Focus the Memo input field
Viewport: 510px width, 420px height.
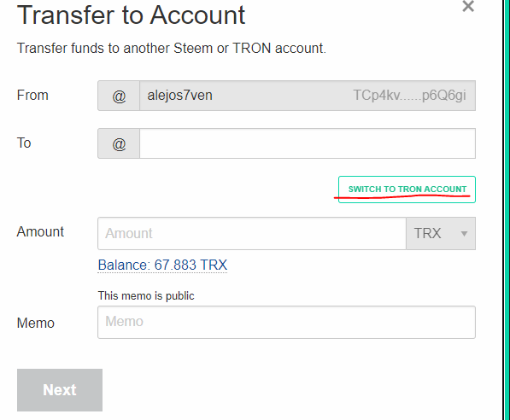coord(286,322)
